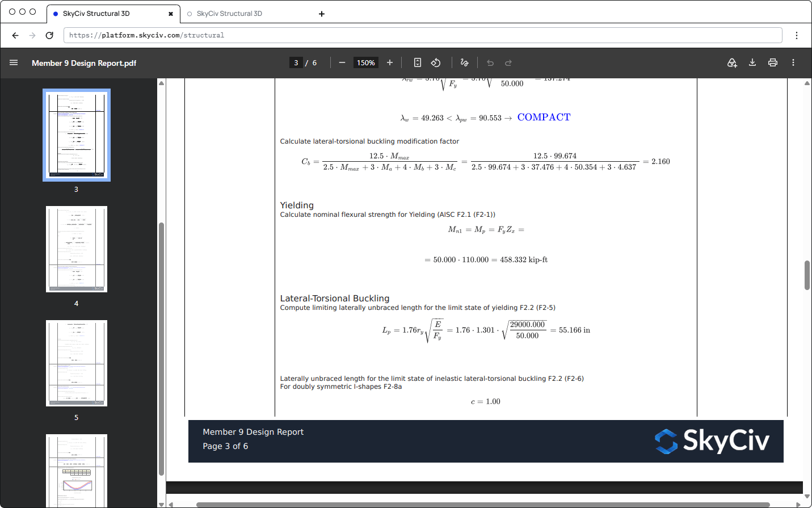Click the document scroll down arrow

[807, 497]
